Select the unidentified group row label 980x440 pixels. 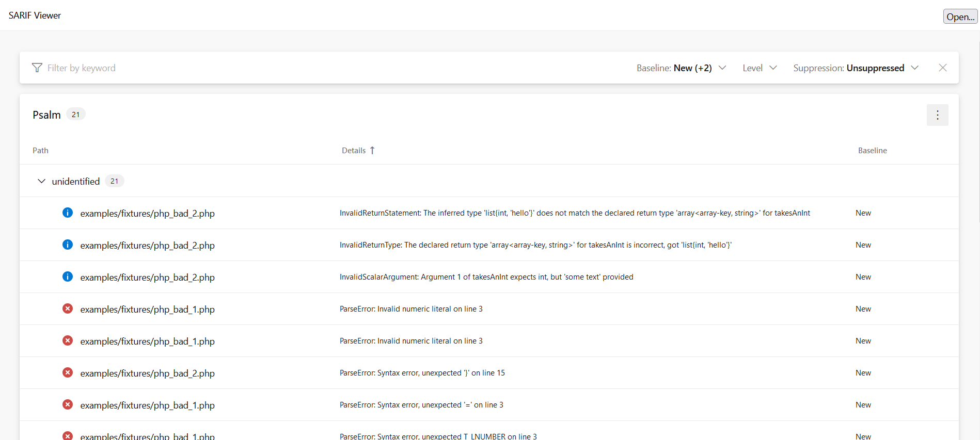[x=76, y=182]
